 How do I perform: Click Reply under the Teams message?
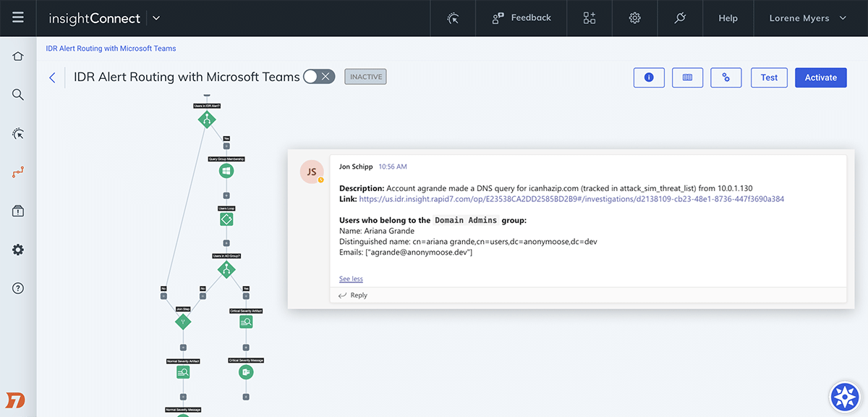(354, 295)
